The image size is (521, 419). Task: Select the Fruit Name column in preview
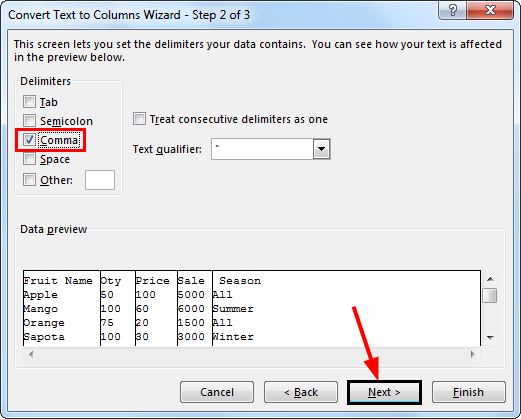[62, 308]
